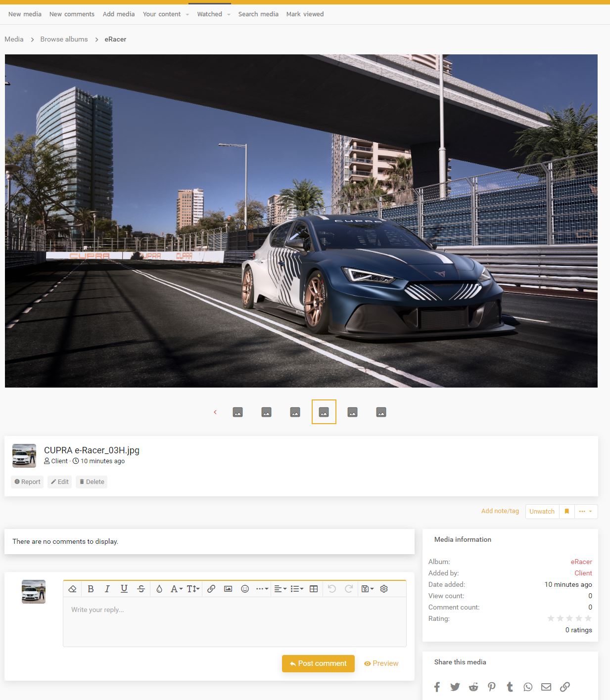The height and width of the screenshot is (700, 610).
Task: Toggle italic formatting in the editor
Action: (x=107, y=589)
